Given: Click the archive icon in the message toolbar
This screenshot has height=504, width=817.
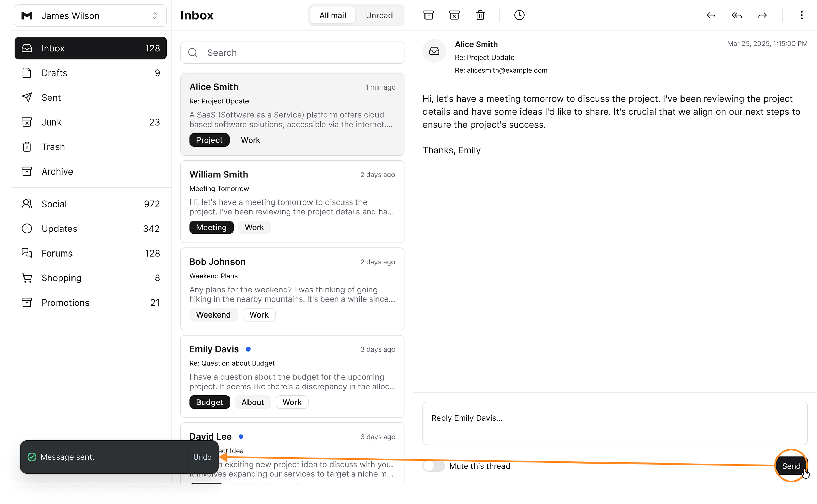Looking at the screenshot, I should [429, 15].
